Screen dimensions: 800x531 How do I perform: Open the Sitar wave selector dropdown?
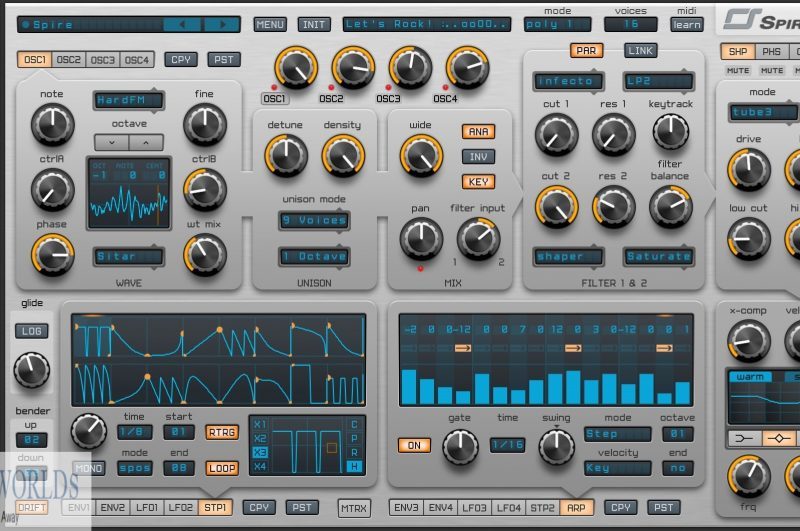click(129, 256)
